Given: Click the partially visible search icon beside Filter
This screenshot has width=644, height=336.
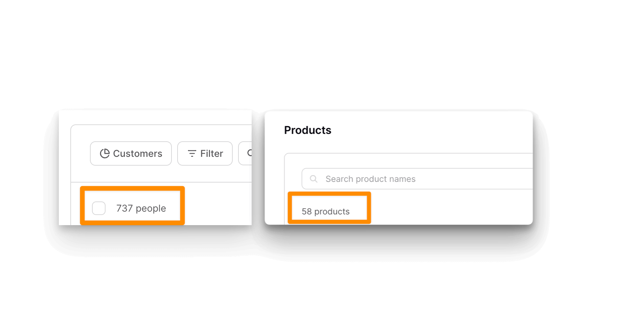Looking at the screenshot, I should pos(250,153).
